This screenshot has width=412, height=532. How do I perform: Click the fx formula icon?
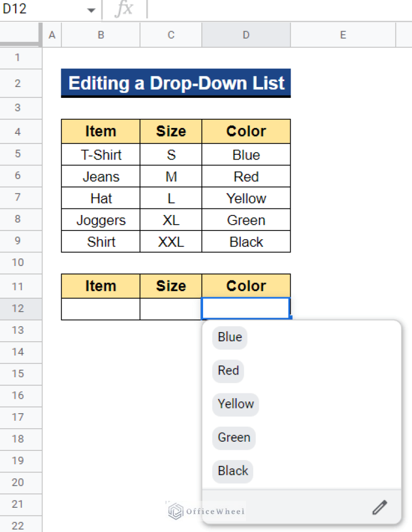pos(125,9)
